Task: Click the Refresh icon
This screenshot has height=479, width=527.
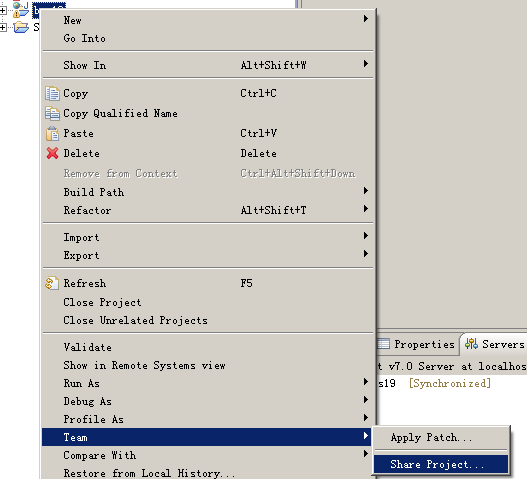Action: (52, 283)
